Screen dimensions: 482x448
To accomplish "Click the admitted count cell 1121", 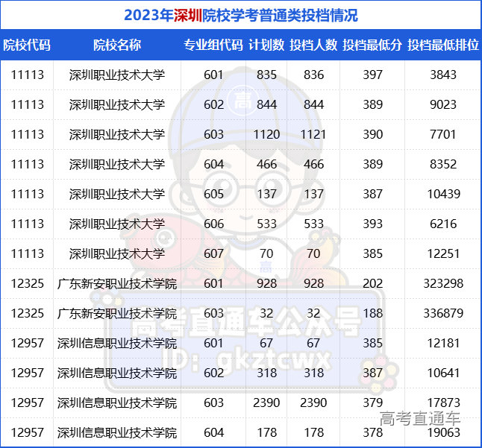I will point(313,134).
